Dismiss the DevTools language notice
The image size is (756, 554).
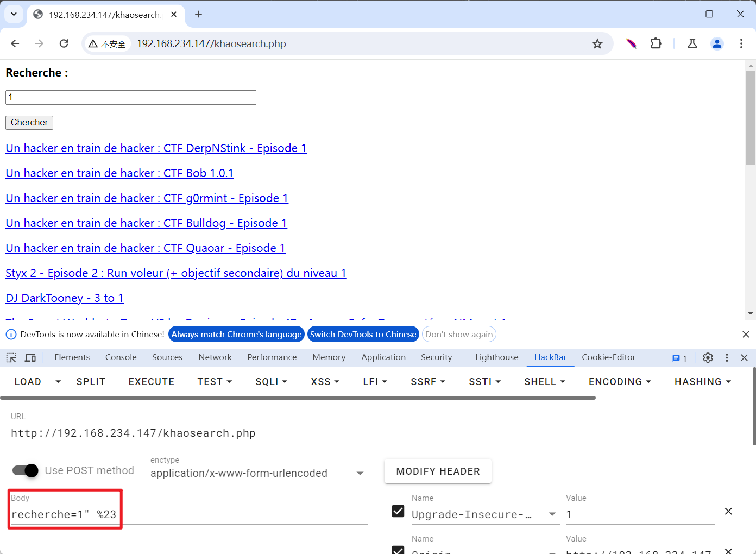click(746, 334)
